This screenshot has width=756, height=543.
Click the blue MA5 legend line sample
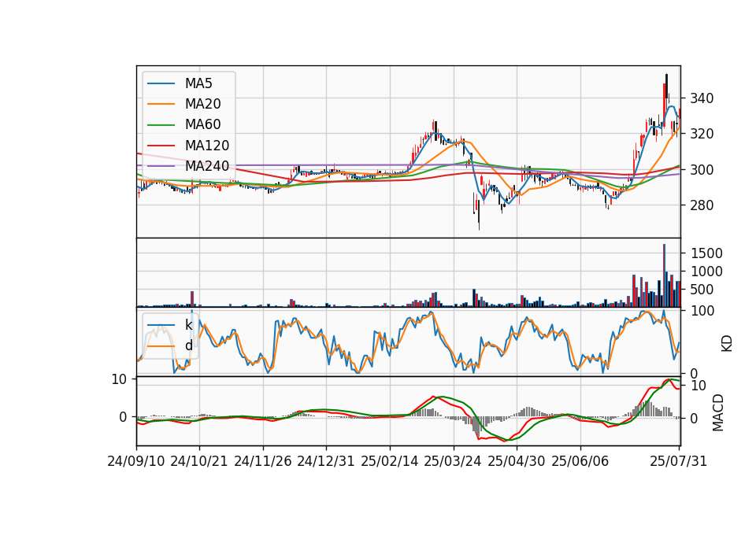click(161, 83)
